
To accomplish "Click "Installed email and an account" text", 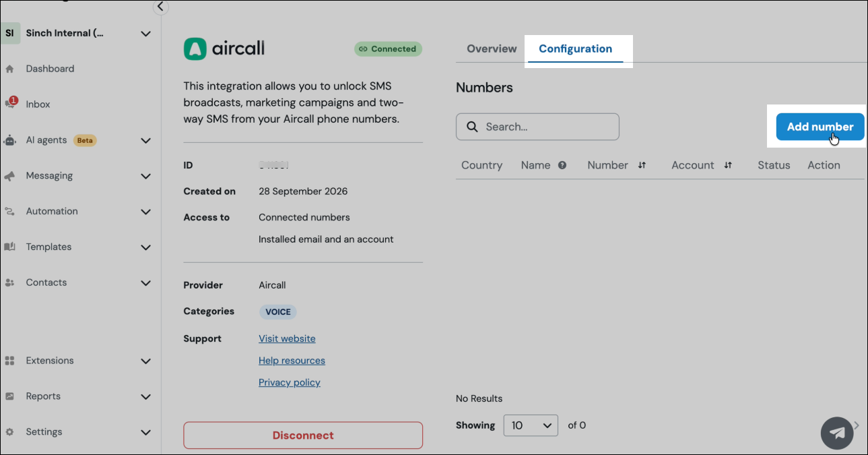I will click(326, 239).
